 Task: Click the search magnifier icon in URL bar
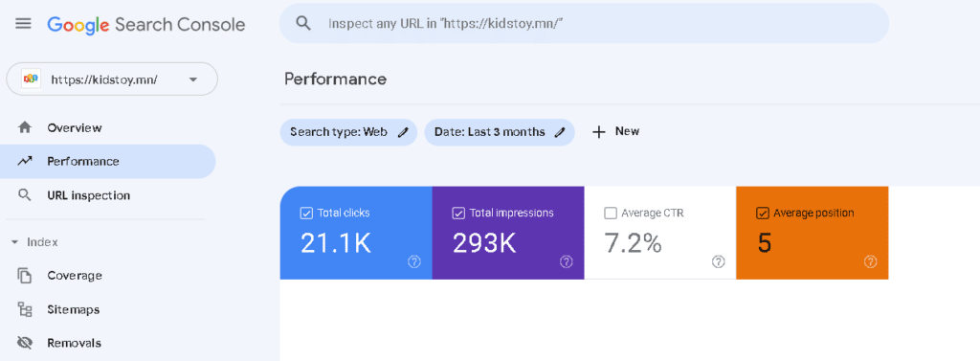point(303,24)
